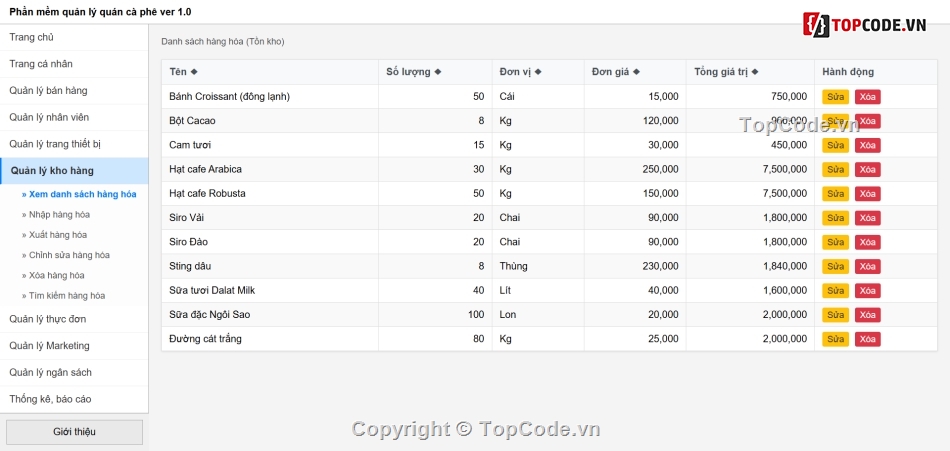
Task: Edit Bánh Croissant row with Sửa
Action: coord(835,97)
